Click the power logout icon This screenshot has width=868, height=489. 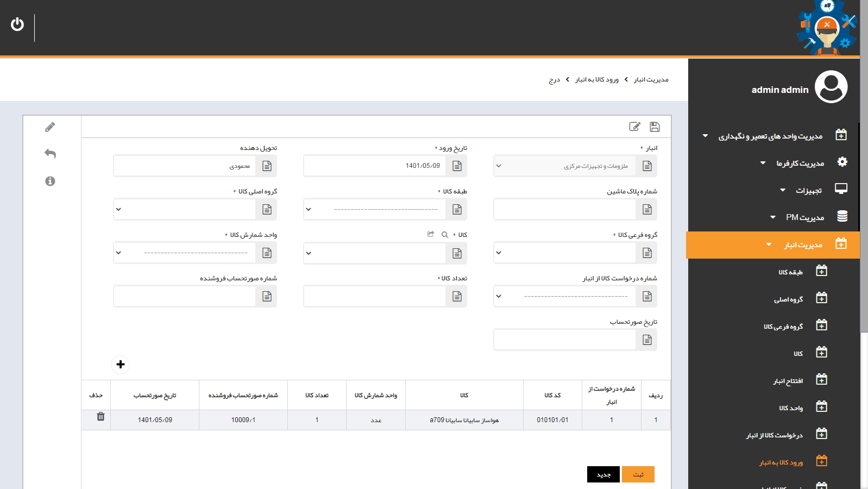17,24
